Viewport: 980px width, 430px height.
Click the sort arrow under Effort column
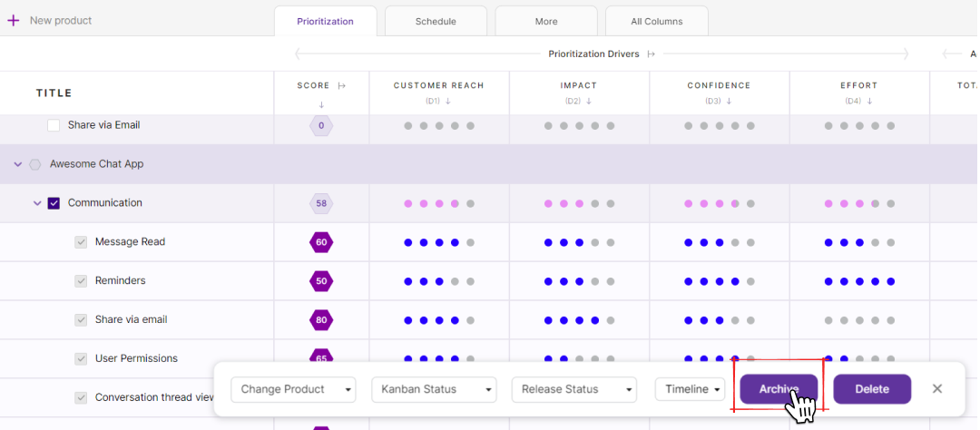click(x=868, y=101)
